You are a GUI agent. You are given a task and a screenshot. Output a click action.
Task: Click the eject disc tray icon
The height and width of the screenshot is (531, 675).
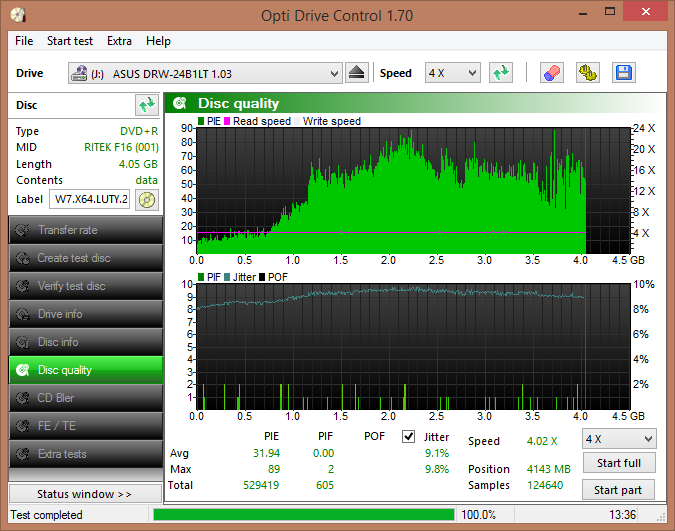tap(356, 73)
